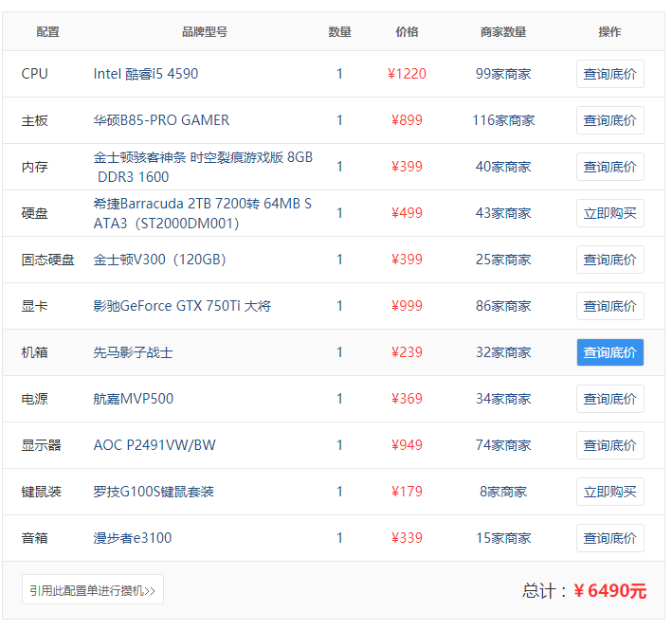
Task: Click the ¥369 power supply price
Action: click(407, 399)
